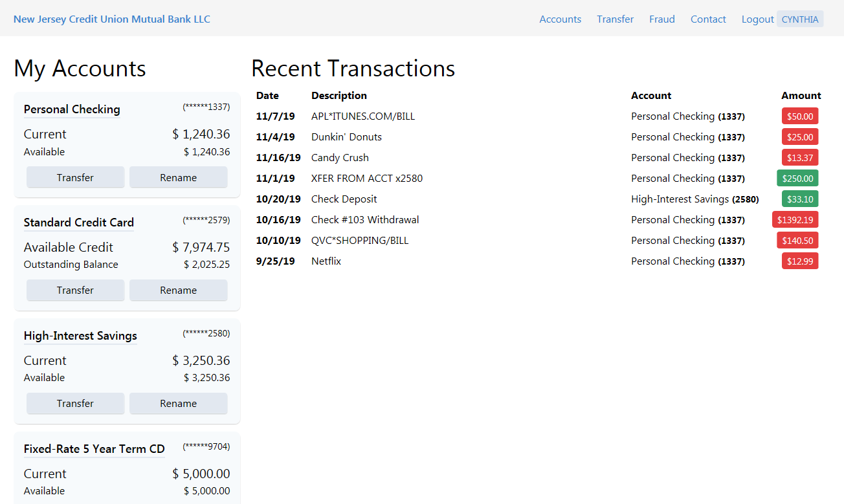Viewport: 844px width, 504px height.
Task: Select the Standard Credit Card account title
Action: pyautogui.click(x=79, y=223)
